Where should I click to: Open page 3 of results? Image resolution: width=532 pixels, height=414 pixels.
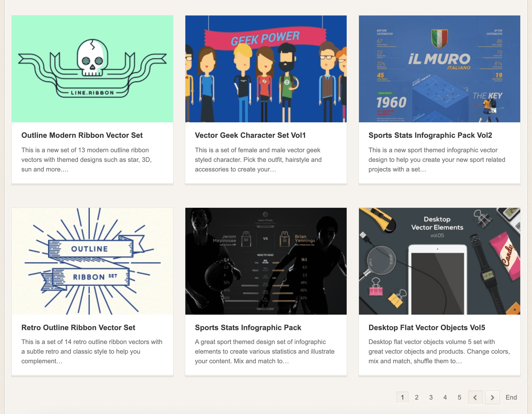[x=431, y=397]
